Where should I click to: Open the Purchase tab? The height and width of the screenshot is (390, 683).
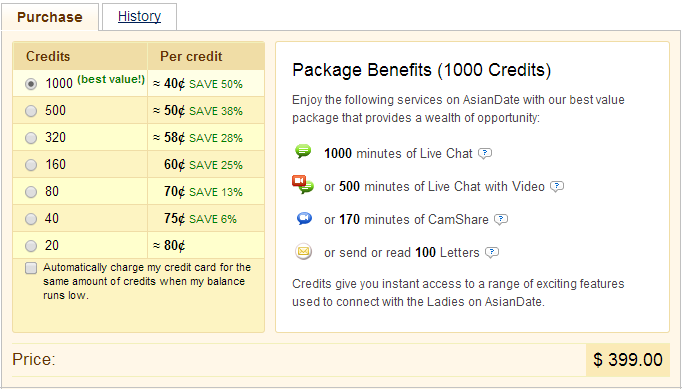(50, 17)
